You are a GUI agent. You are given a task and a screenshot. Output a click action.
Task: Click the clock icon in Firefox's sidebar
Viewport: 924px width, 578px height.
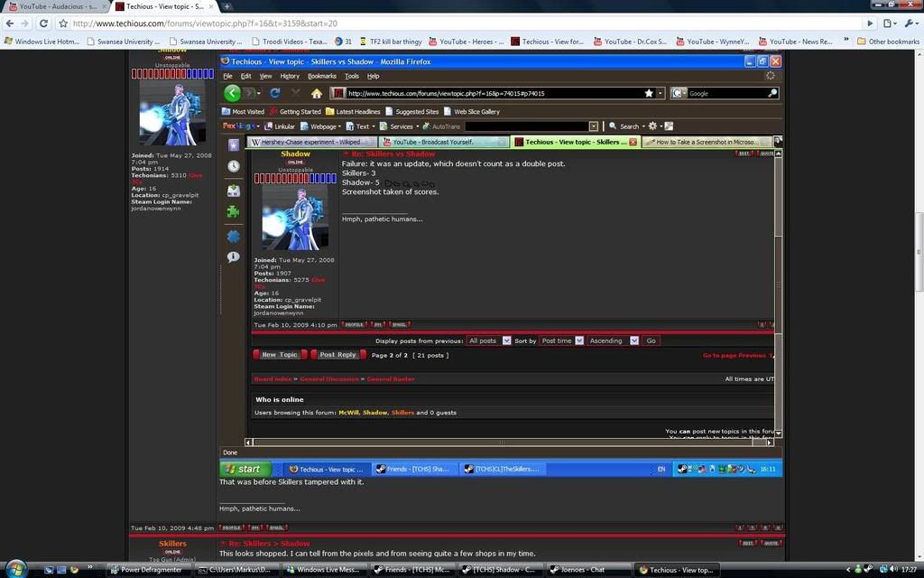coord(234,166)
